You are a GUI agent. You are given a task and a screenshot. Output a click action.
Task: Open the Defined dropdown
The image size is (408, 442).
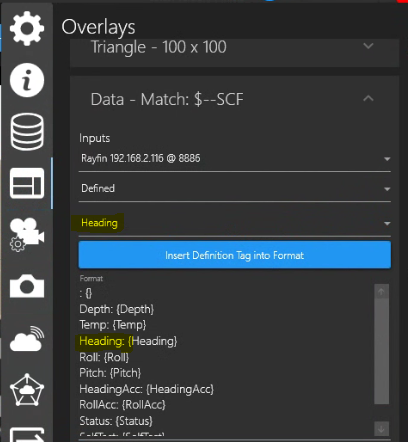[234, 189]
